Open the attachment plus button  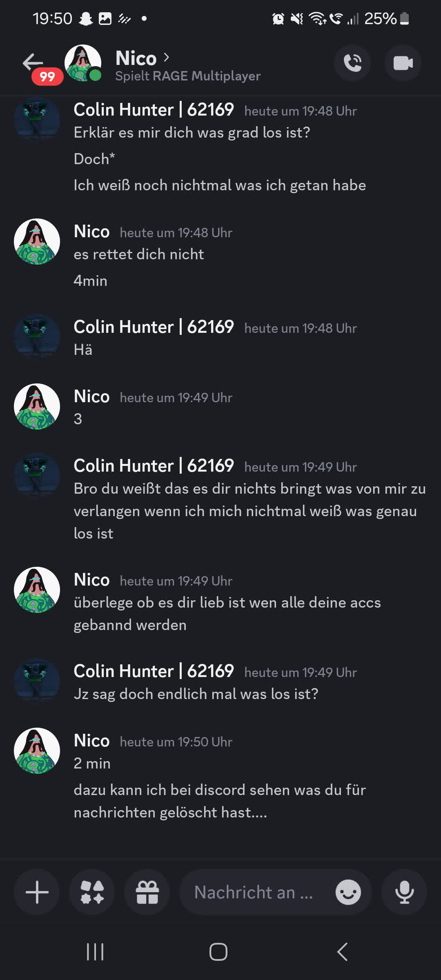[x=37, y=892]
